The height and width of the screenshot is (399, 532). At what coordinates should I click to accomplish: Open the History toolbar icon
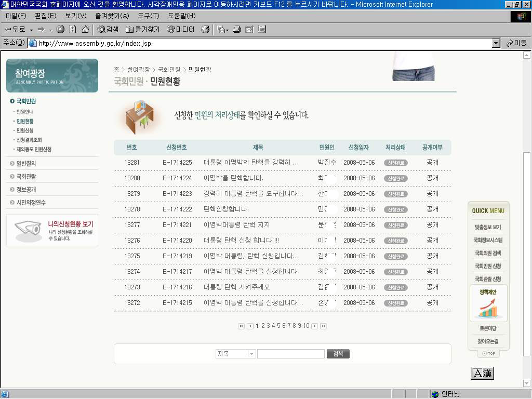coord(205,30)
